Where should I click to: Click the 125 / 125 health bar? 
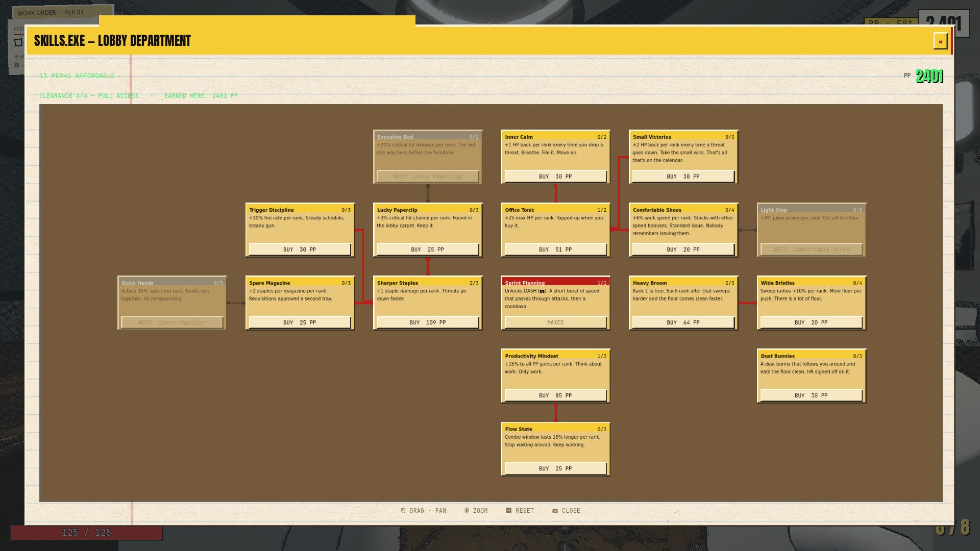click(x=87, y=533)
